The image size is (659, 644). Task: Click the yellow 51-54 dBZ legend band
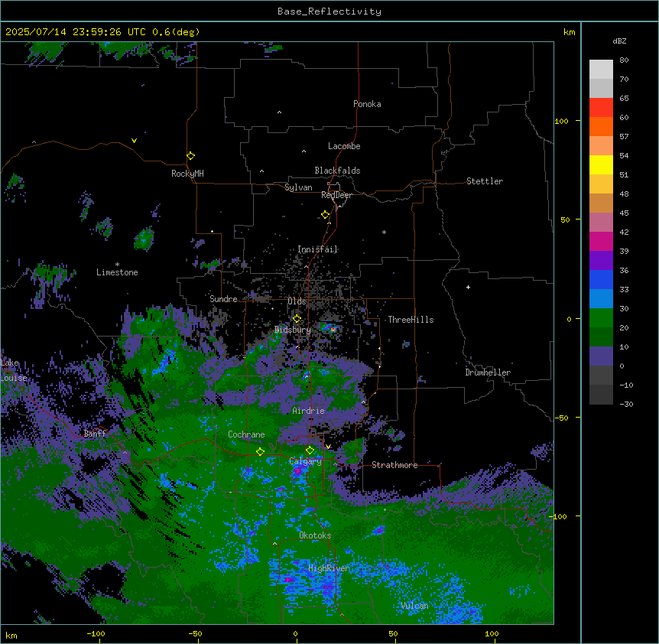coord(601,164)
